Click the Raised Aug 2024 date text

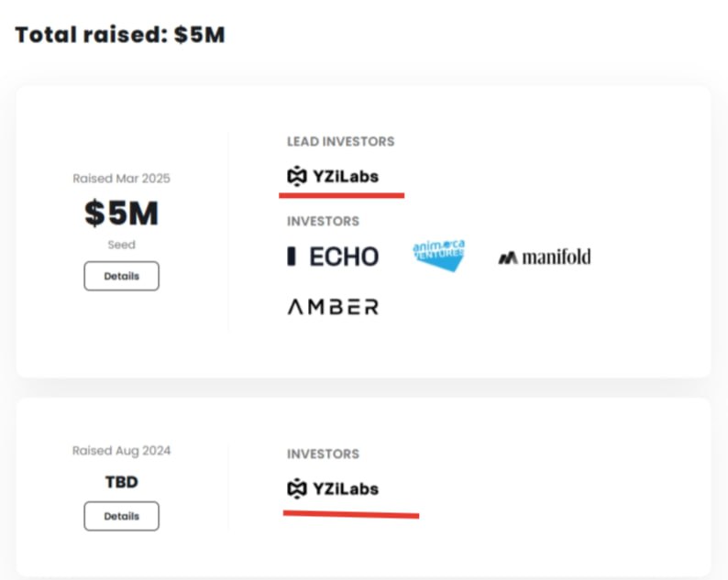[121, 451]
